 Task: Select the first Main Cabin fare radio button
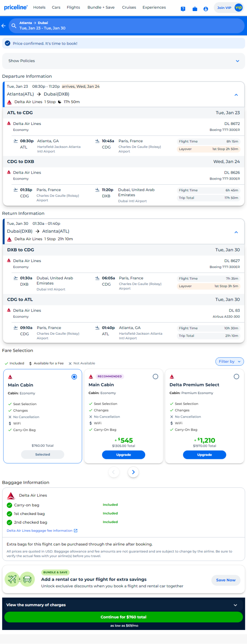(x=74, y=377)
